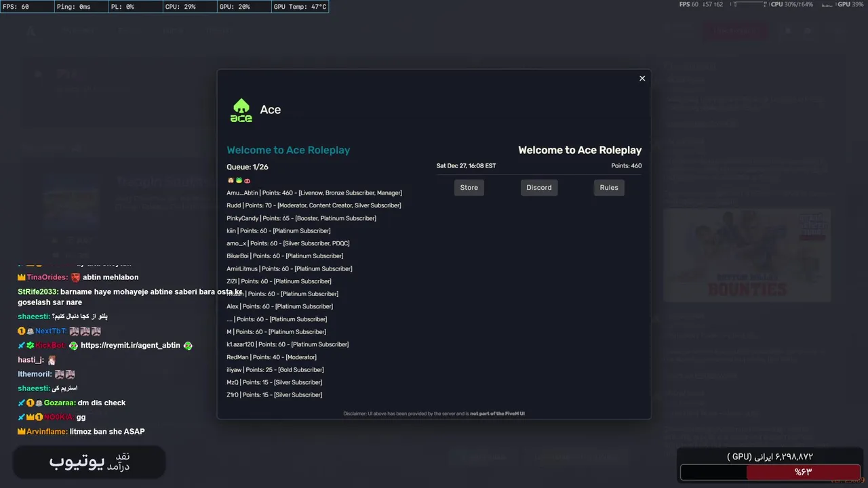Click the YouTube income banner
Viewport: 868px width, 488px height.
[89, 462]
